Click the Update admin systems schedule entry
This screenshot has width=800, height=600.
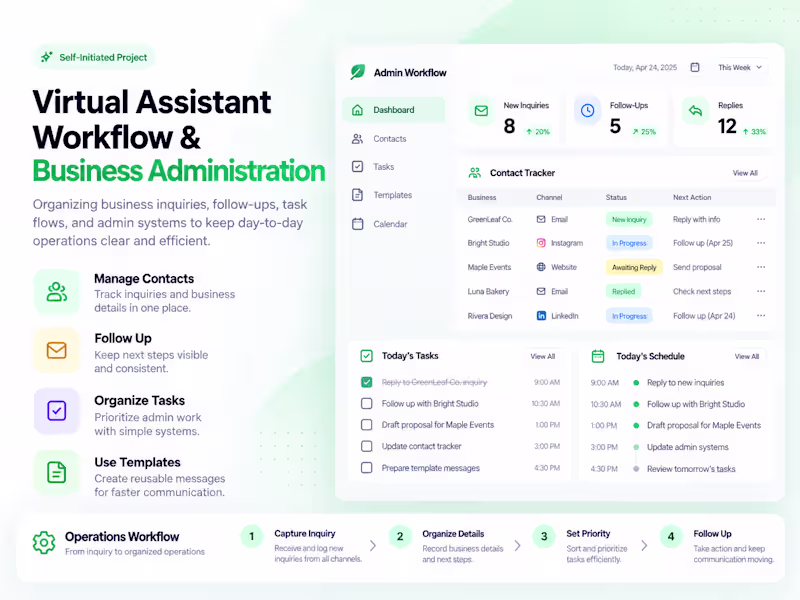click(687, 447)
